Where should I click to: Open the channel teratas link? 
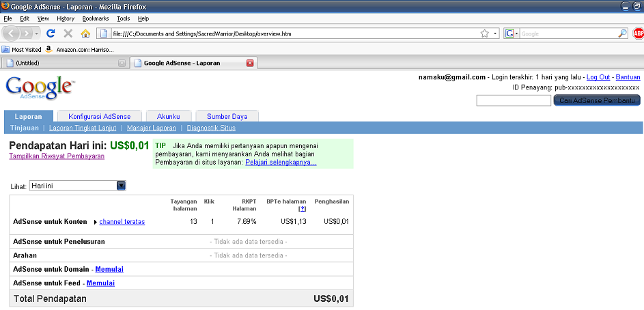click(x=122, y=222)
